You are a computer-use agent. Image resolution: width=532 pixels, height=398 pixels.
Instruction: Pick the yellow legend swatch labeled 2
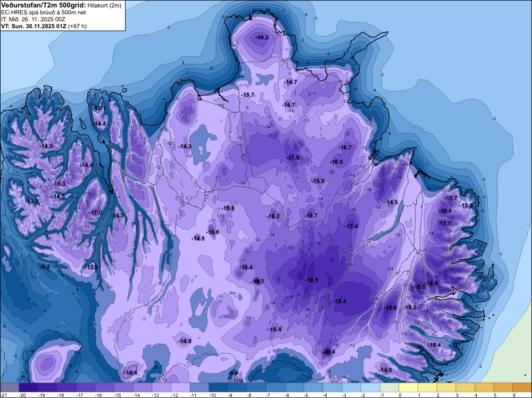point(446,387)
